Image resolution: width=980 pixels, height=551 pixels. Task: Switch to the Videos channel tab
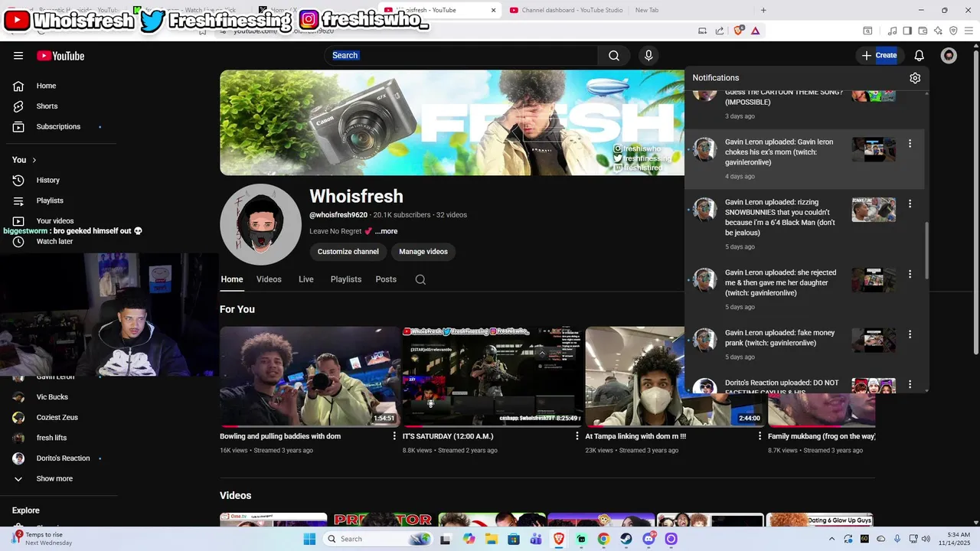(269, 279)
